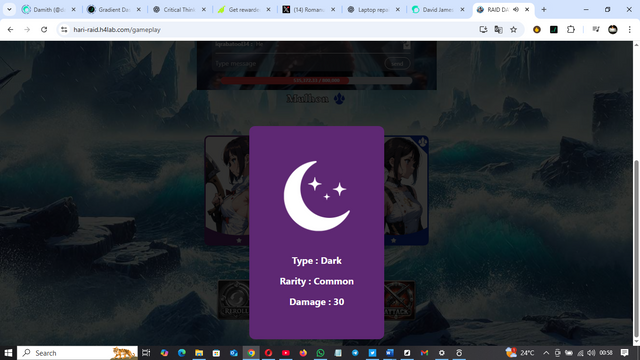Mute the RAID tab audio icon
The width and height of the screenshot is (640, 360).
[x=516, y=9]
